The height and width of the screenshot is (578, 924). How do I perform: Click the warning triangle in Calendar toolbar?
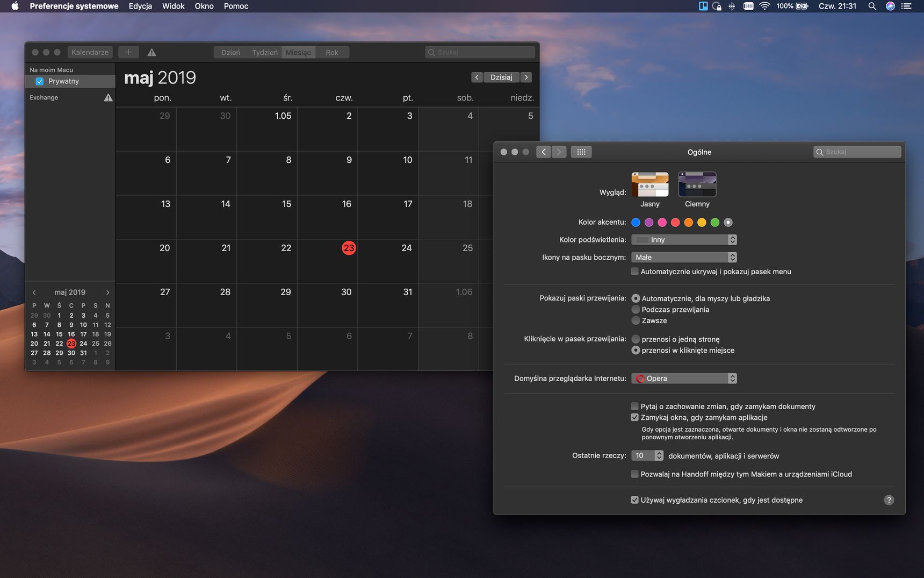point(152,52)
